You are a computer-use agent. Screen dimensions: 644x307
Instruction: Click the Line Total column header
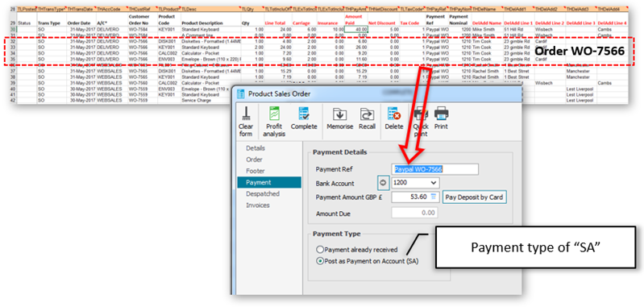275,23
